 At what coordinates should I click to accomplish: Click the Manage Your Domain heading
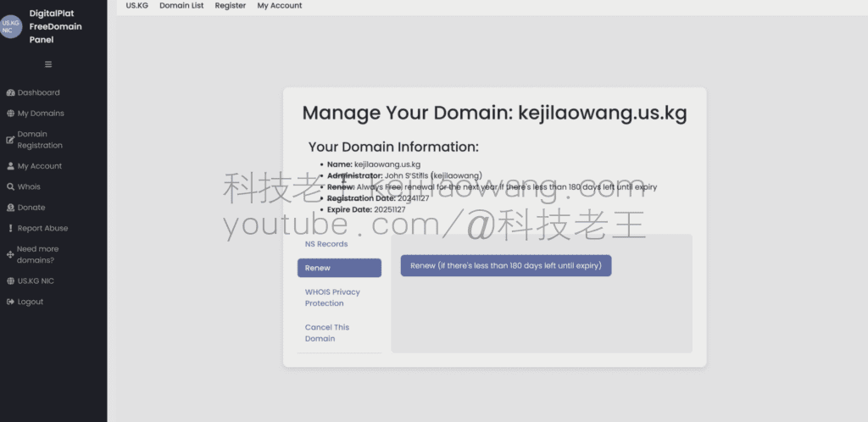pyautogui.click(x=494, y=113)
